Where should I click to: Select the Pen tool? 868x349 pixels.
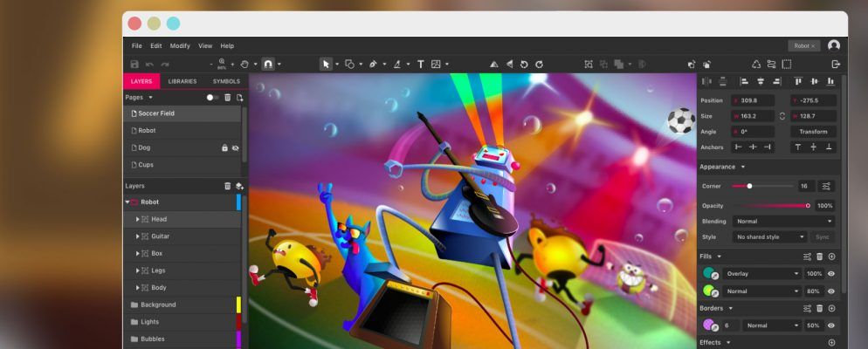tap(373, 65)
